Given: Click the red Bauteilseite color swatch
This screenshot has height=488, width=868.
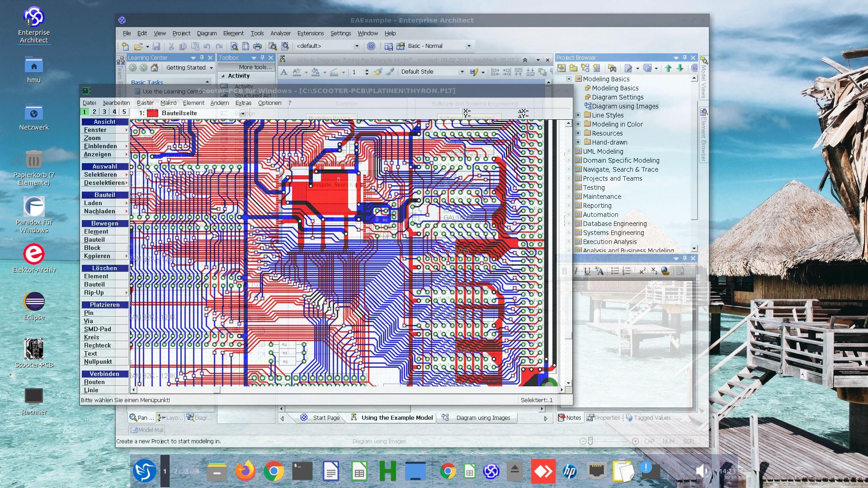Looking at the screenshot, I should point(153,113).
